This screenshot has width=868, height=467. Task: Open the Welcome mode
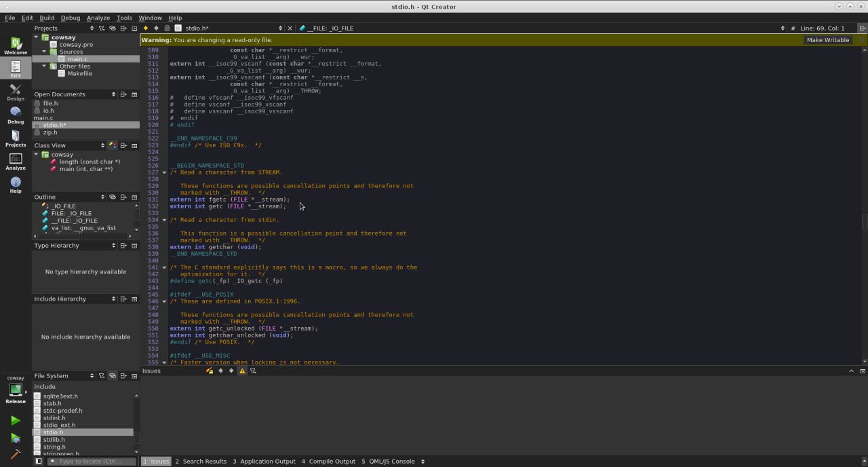coord(15,45)
